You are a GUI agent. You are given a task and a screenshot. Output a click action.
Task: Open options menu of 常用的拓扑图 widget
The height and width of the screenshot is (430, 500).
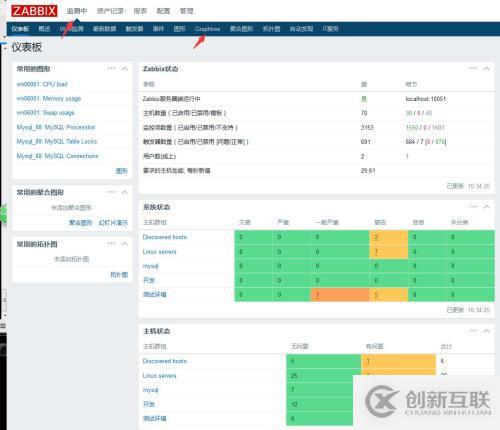tap(111, 244)
